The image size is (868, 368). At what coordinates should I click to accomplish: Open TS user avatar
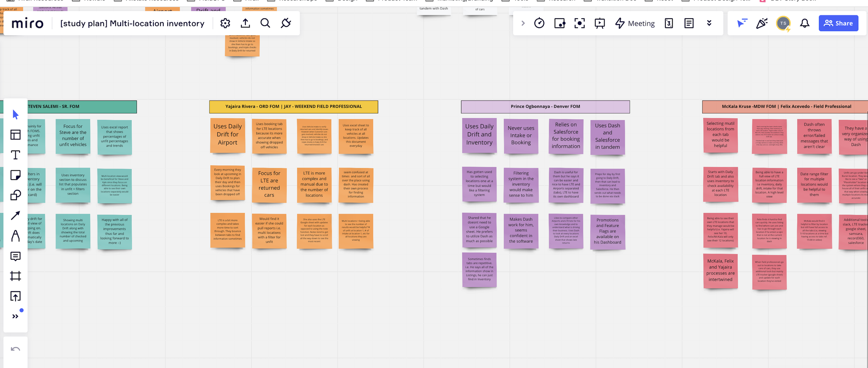click(x=783, y=23)
